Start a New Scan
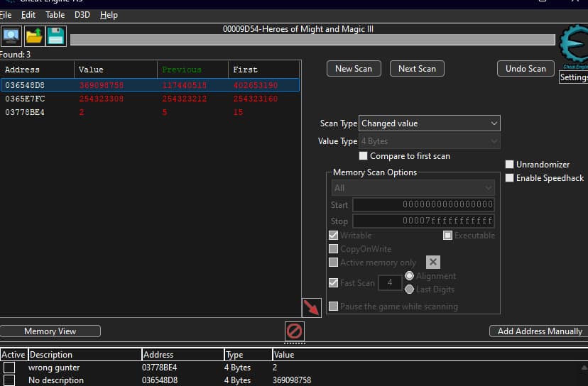The height and width of the screenshot is (386, 588). (x=354, y=69)
